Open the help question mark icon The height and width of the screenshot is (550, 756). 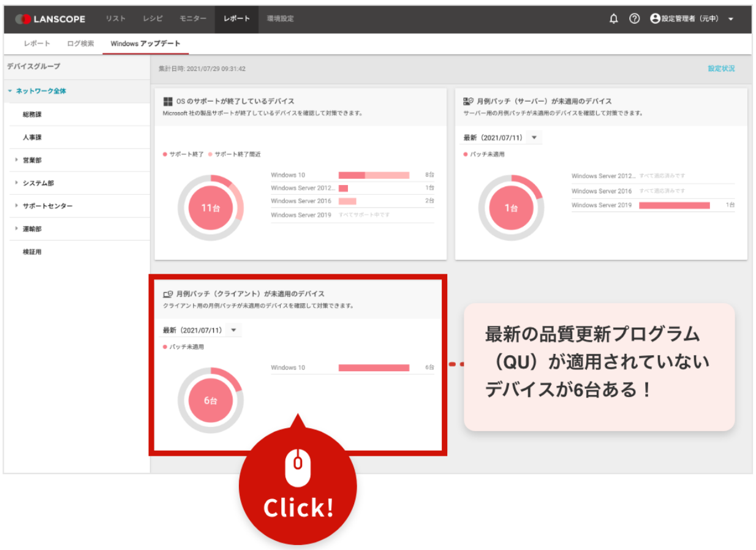coord(635,19)
